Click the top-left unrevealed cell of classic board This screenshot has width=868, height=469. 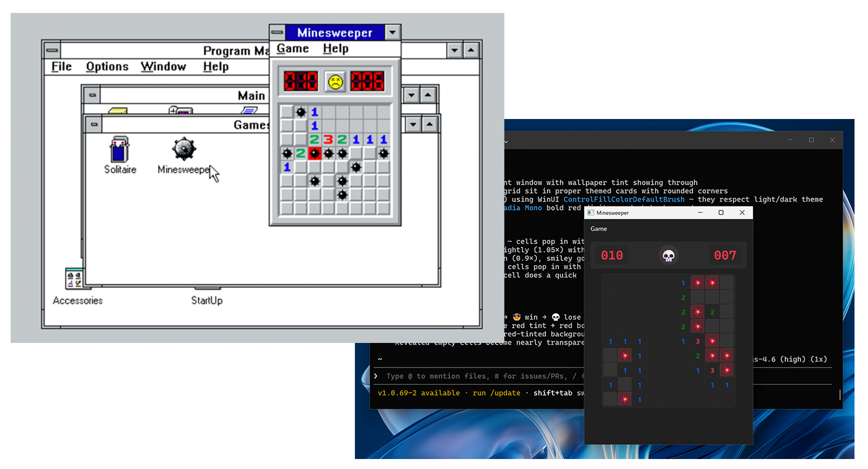(287, 111)
